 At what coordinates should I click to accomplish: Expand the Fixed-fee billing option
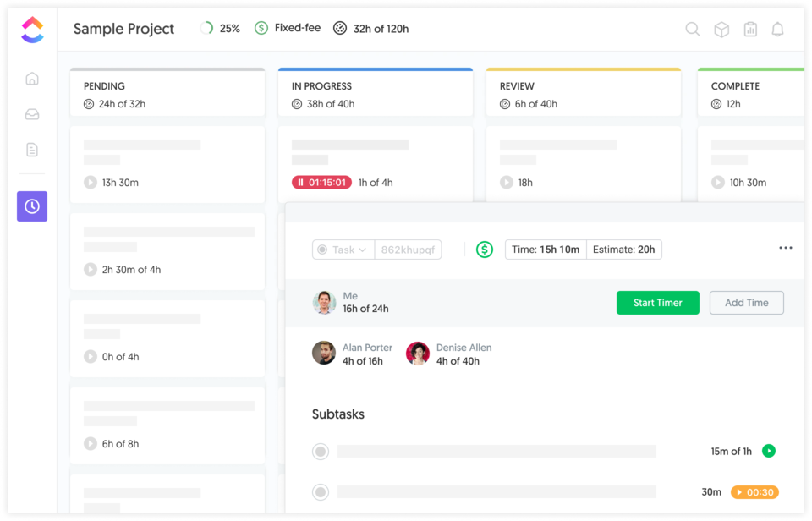point(288,28)
